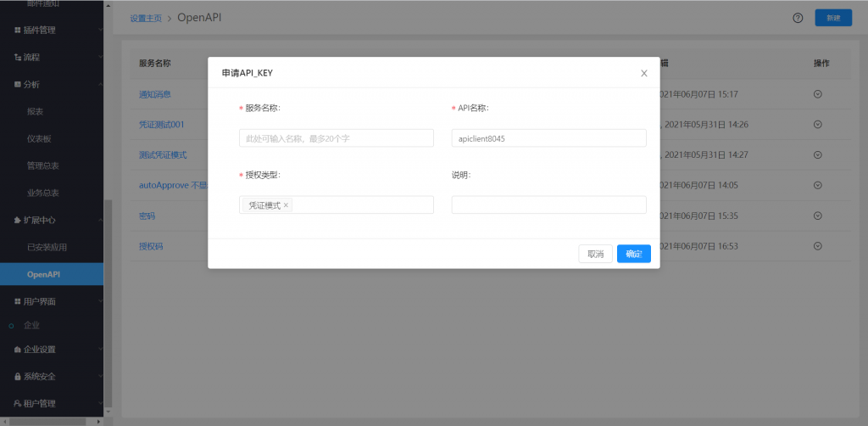The width and height of the screenshot is (868, 426).
Task: Close the 申请API_KEY dialog with X
Action: point(644,73)
